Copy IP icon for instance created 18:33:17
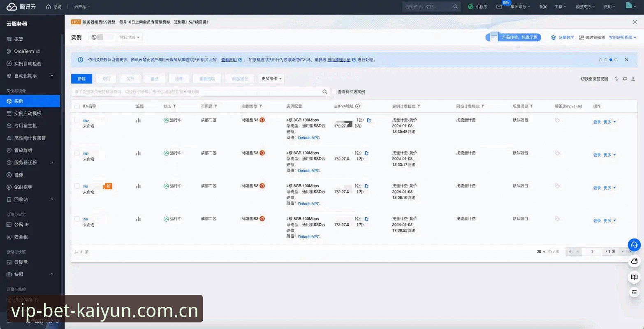The image size is (644, 329). click(367, 153)
